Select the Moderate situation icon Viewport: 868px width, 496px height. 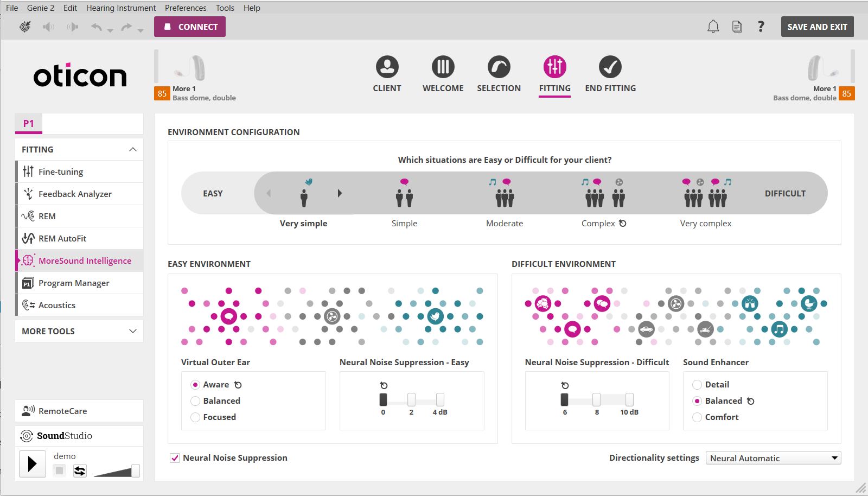coord(505,194)
